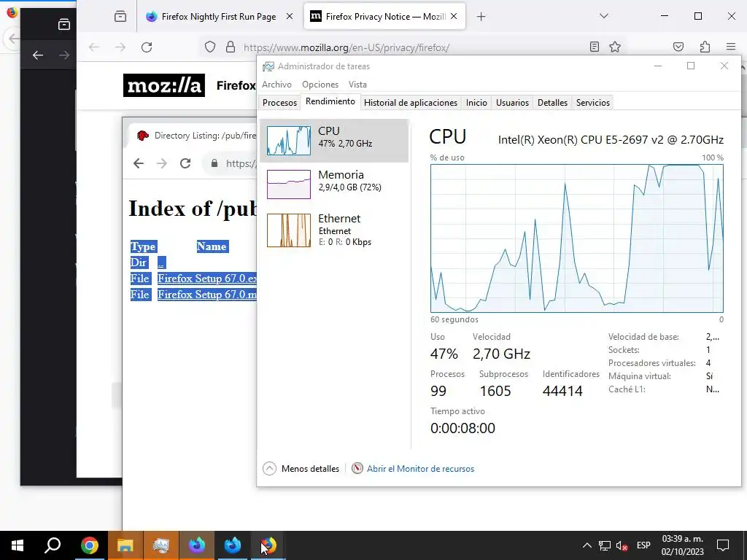Close the Firefox Privacy Notice tab
747x560 pixels.
pyautogui.click(x=454, y=17)
